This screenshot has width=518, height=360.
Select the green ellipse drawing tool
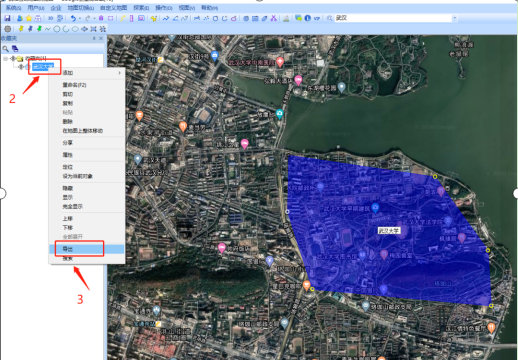[x=75, y=29]
